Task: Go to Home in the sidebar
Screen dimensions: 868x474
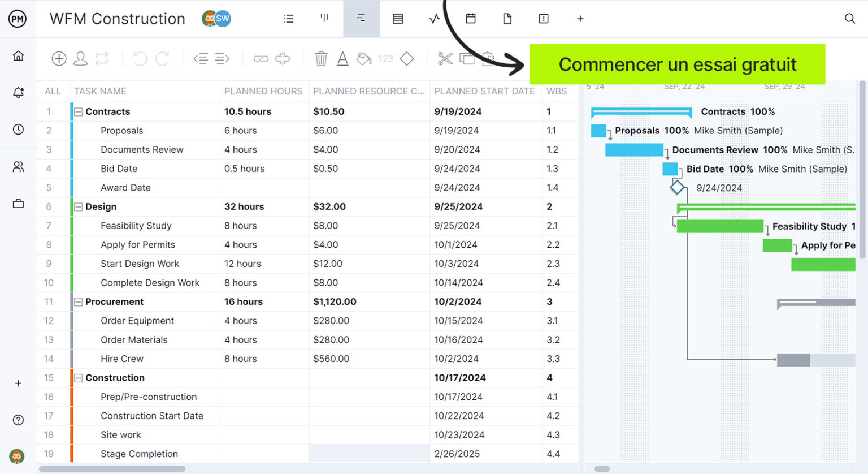Action: [18, 55]
